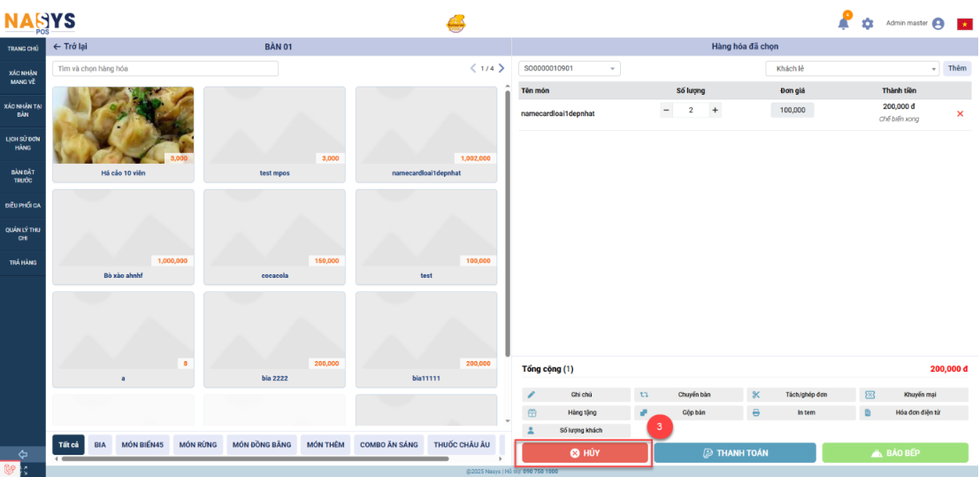The width and height of the screenshot is (980, 477).
Task: Click the THANH TOÁN payment button
Action: (734, 453)
